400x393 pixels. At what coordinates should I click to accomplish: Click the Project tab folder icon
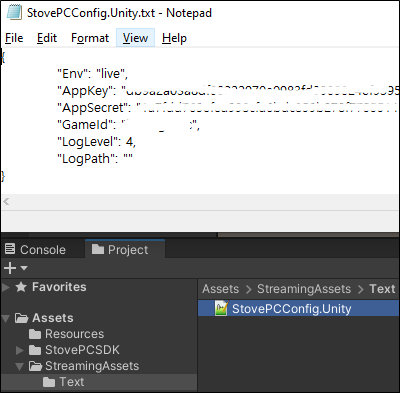(x=98, y=249)
